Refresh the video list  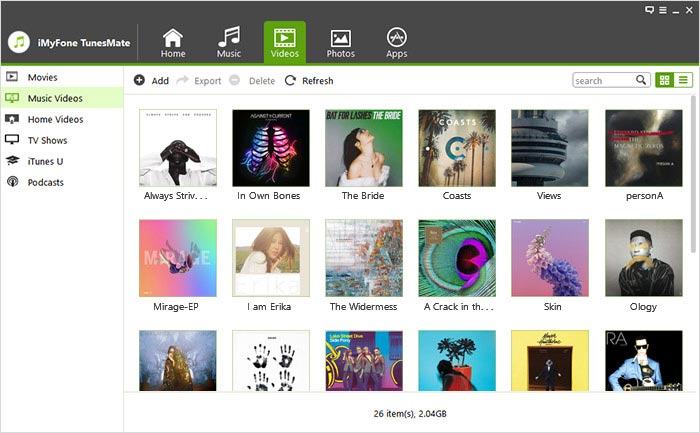click(309, 81)
